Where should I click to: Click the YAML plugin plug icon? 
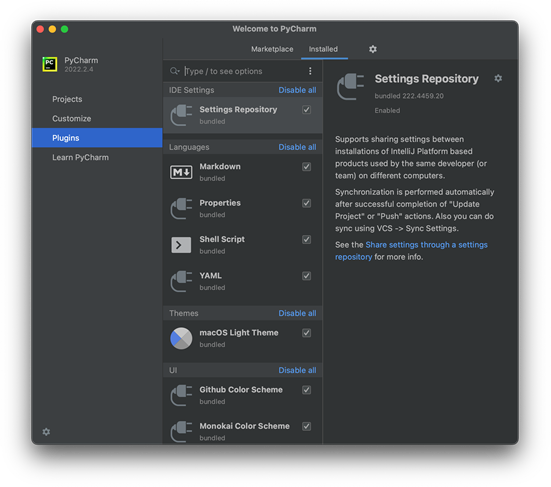pyautogui.click(x=181, y=281)
